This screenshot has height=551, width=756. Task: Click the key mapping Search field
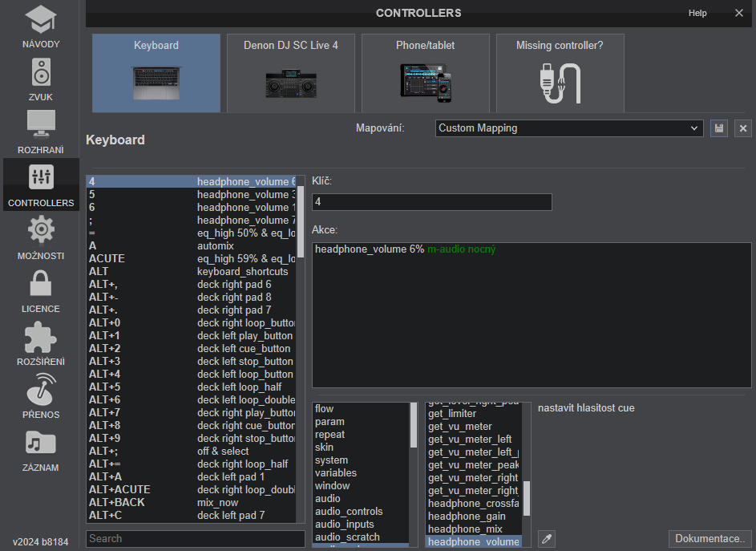195,539
